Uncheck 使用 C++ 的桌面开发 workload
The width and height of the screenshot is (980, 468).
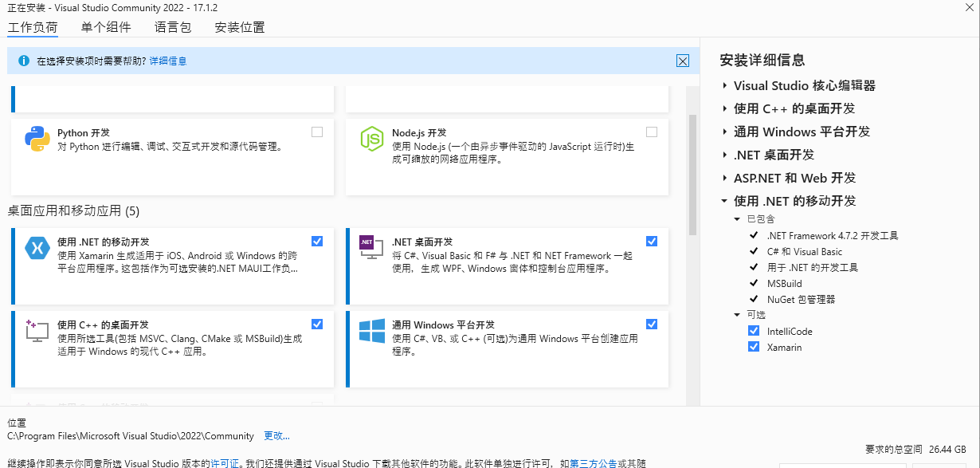tap(317, 324)
